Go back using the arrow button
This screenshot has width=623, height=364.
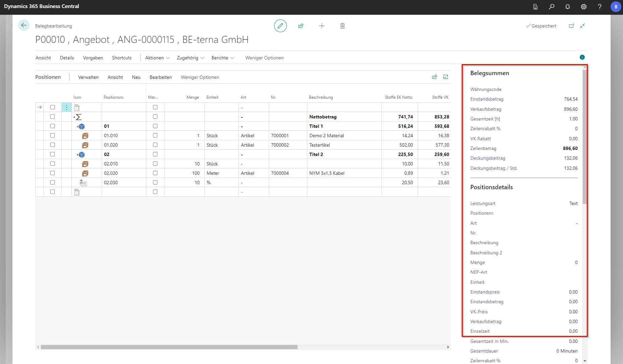(24, 25)
